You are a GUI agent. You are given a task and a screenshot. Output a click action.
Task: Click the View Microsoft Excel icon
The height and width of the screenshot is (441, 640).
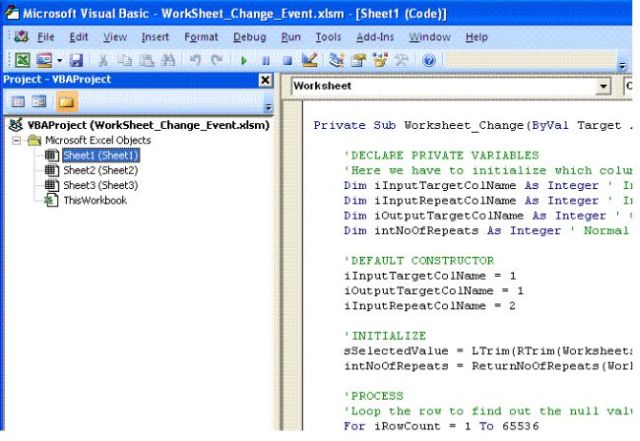click(22, 60)
